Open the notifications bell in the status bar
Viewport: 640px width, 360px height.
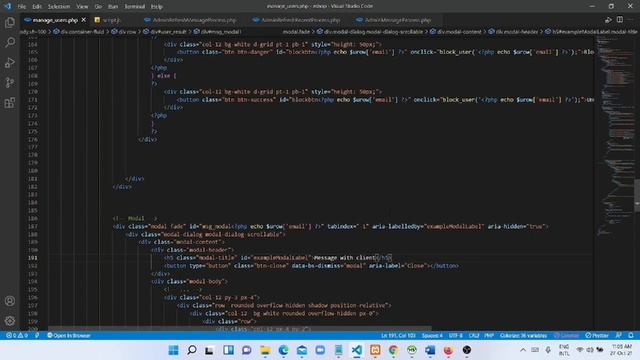click(x=631, y=336)
